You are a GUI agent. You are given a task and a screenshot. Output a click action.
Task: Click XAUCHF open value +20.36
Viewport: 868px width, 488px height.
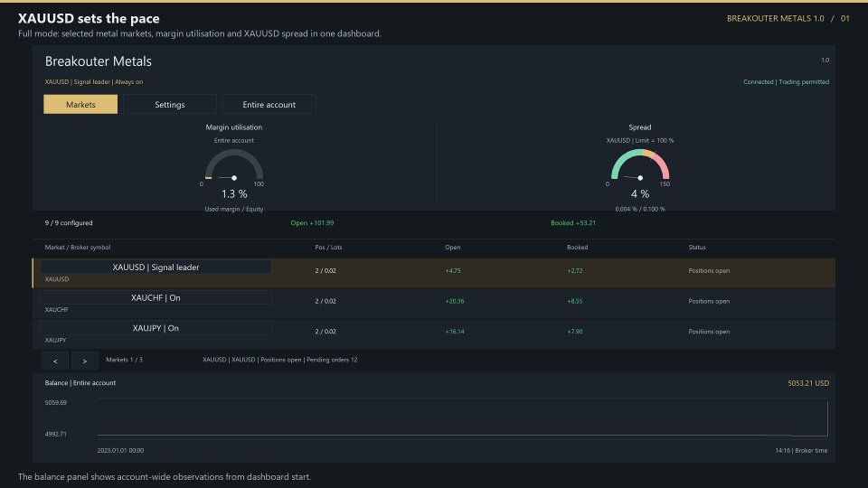(x=455, y=301)
